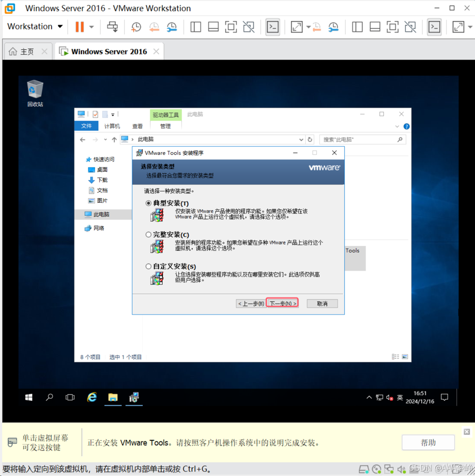Click the File Explorer taskbar icon

(x=113, y=398)
